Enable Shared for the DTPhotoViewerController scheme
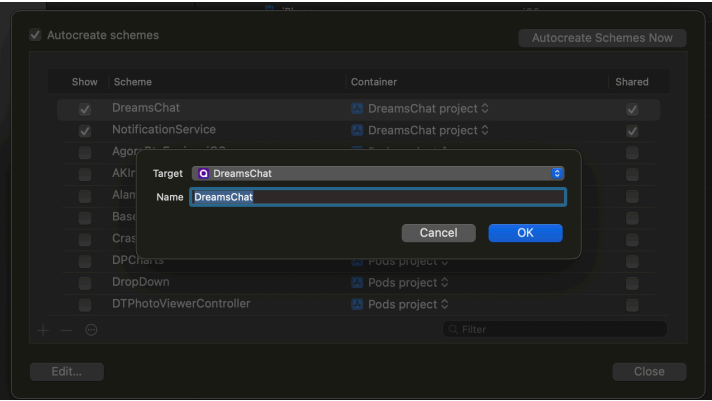The height and width of the screenshot is (401, 712). pyautogui.click(x=632, y=305)
